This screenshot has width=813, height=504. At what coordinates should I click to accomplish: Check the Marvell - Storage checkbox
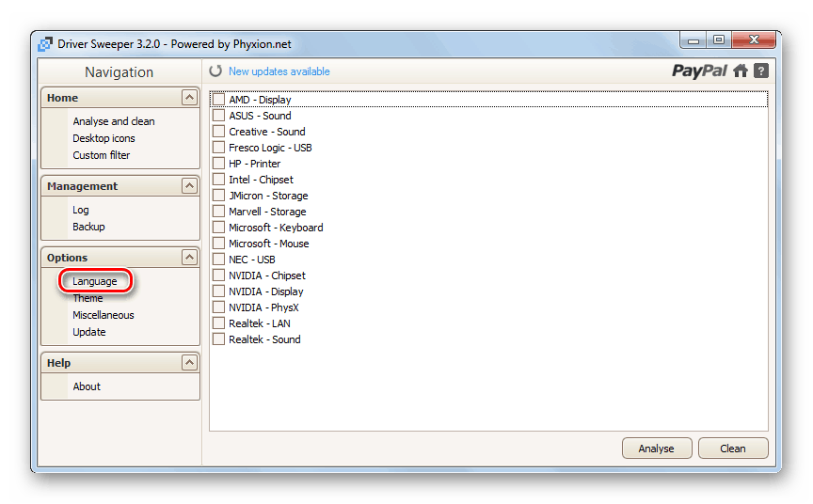219,212
